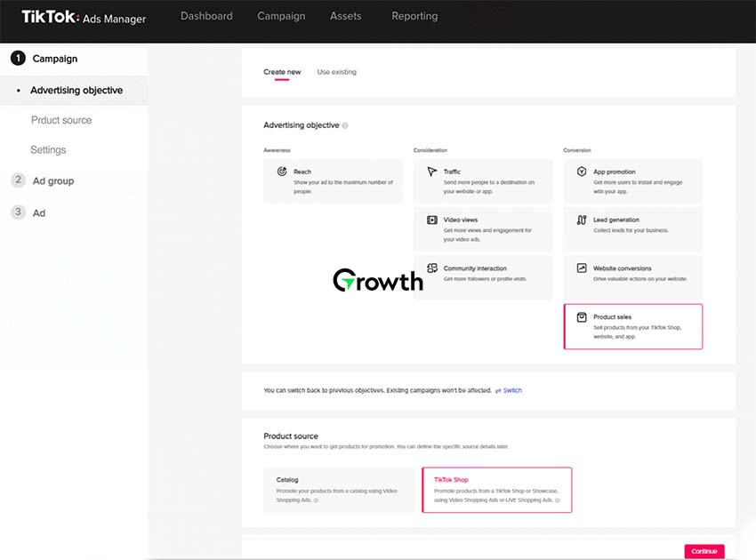
Task: Choose TikTok Shop as product source
Action: point(497,490)
